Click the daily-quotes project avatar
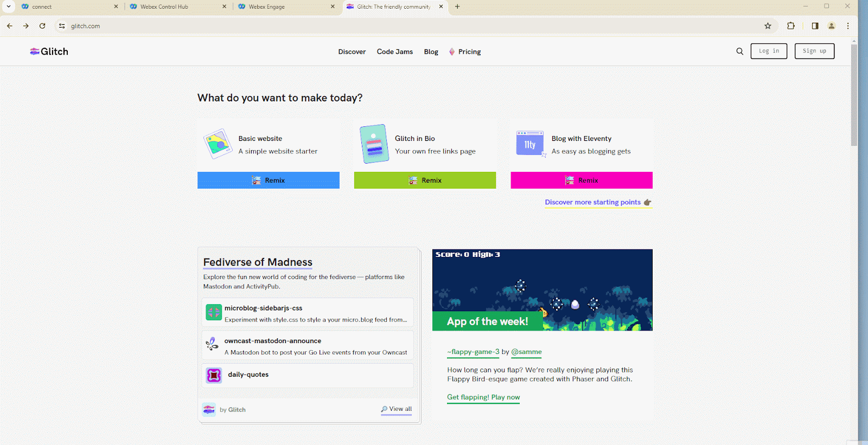The width and height of the screenshot is (868, 445). [x=214, y=375]
